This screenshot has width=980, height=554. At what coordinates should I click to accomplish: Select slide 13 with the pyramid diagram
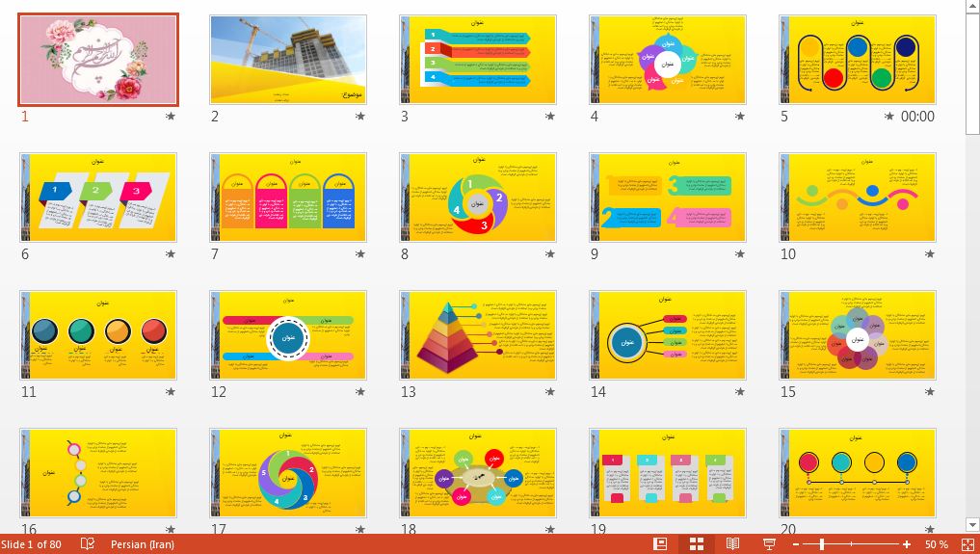coord(478,334)
